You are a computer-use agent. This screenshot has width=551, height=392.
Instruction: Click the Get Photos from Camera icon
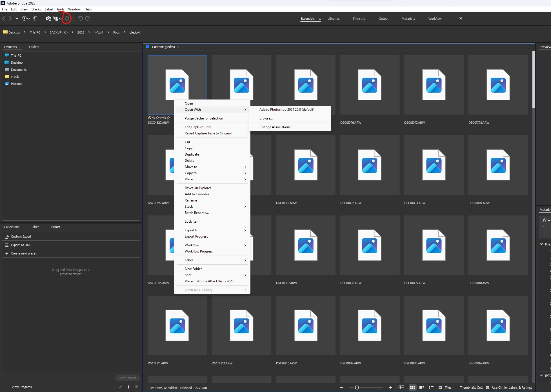click(x=48, y=19)
